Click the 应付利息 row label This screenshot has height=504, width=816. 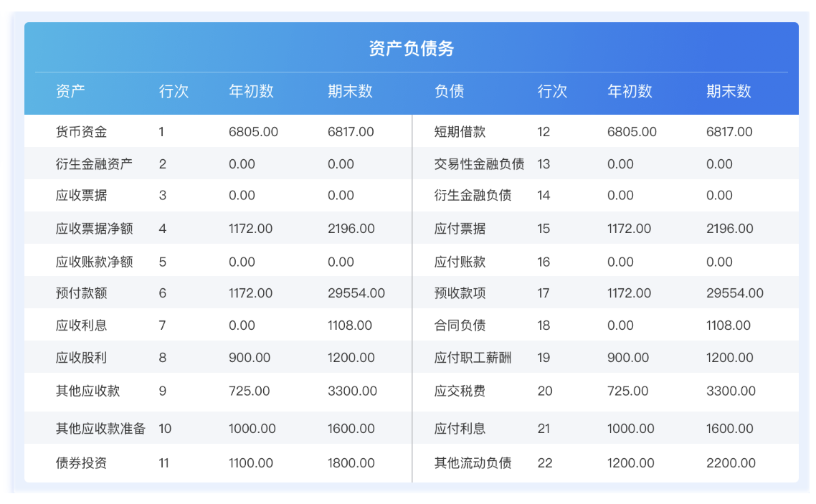pyautogui.click(x=460, y=428)
